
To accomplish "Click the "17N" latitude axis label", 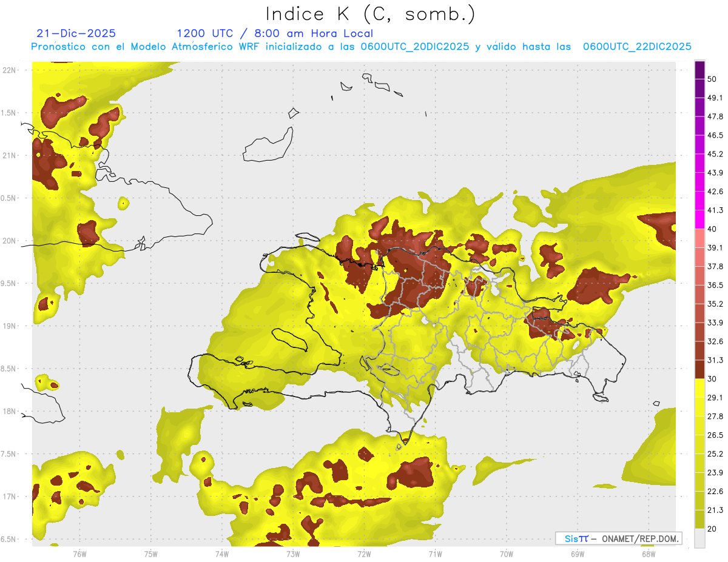I will point(9,497).
